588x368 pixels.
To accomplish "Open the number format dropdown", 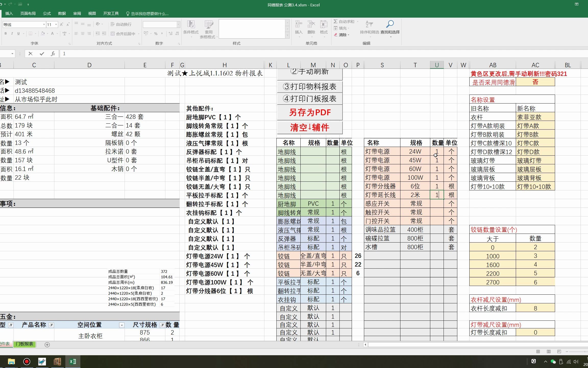I will click(178, 25).
